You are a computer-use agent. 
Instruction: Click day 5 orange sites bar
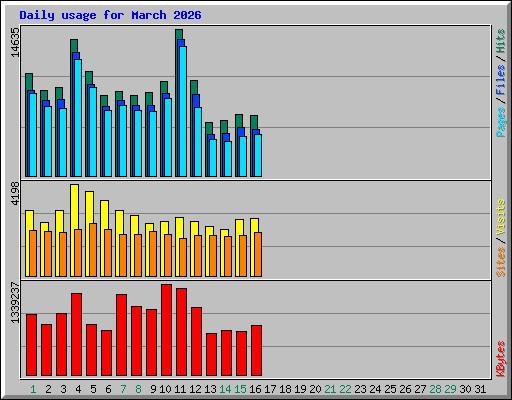coord(93,250)
